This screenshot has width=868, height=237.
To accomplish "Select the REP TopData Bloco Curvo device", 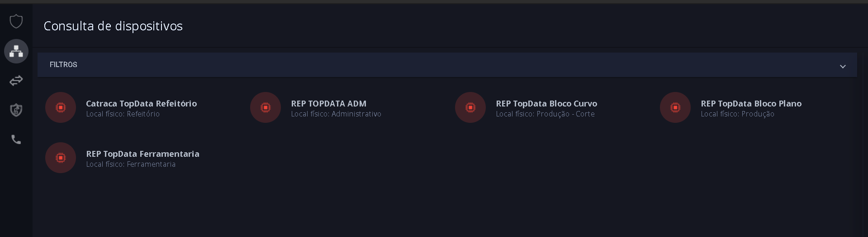I will (x=546, y=104).
